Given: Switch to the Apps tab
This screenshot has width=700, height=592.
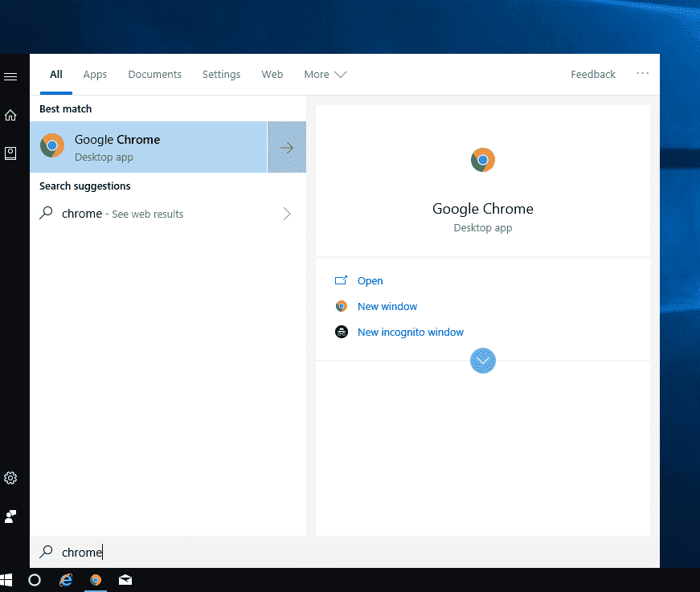Looking at the screenshot, I should click(95, 74).
